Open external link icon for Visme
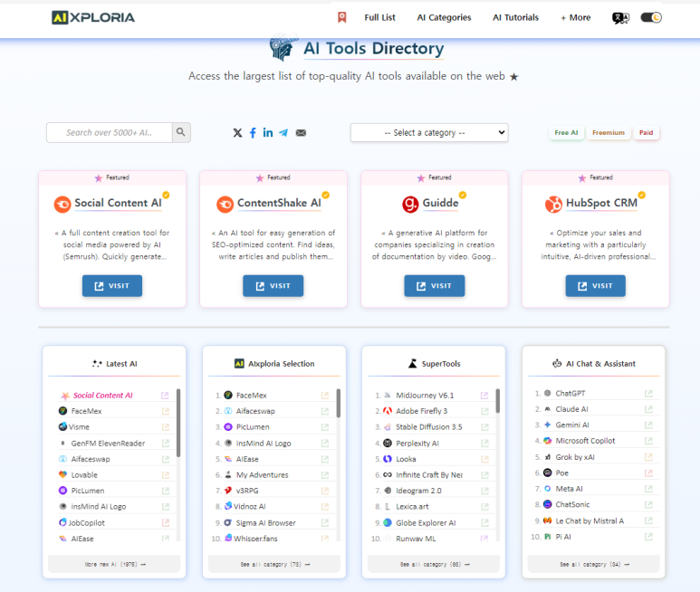This screenshot has height=592, width=700. tap(166, 427)
